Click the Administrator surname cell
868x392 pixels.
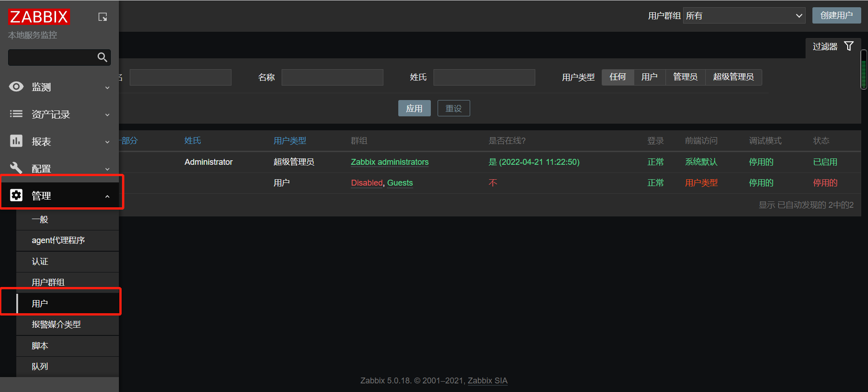[x=208, y=162]
